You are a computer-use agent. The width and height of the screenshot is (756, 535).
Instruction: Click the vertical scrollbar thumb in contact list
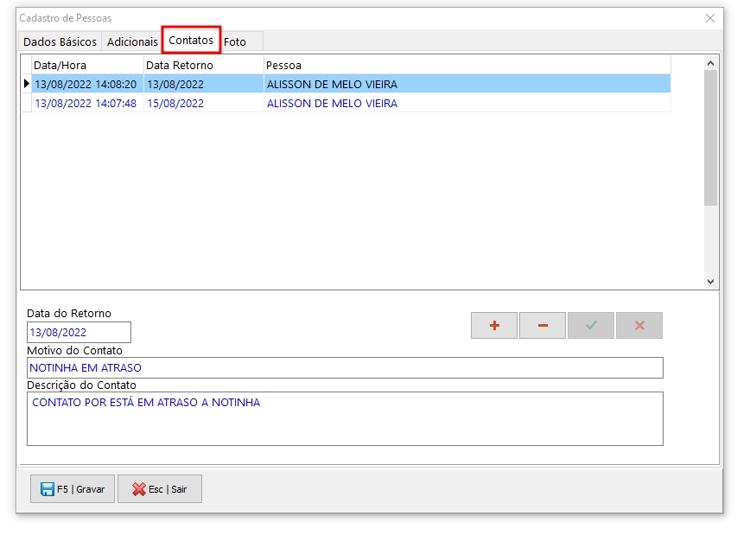[x=710, y=138]
